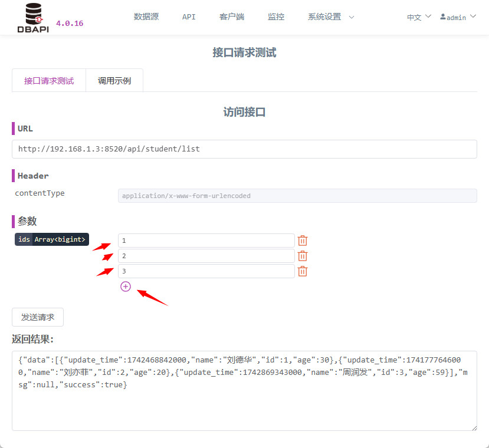
Task: Open the API menu
Action: point(189,17)
